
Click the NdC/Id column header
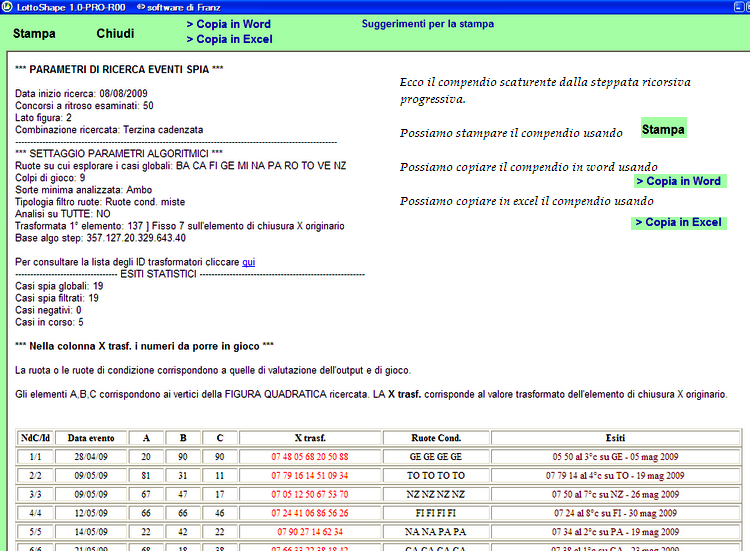coord(36,437)
